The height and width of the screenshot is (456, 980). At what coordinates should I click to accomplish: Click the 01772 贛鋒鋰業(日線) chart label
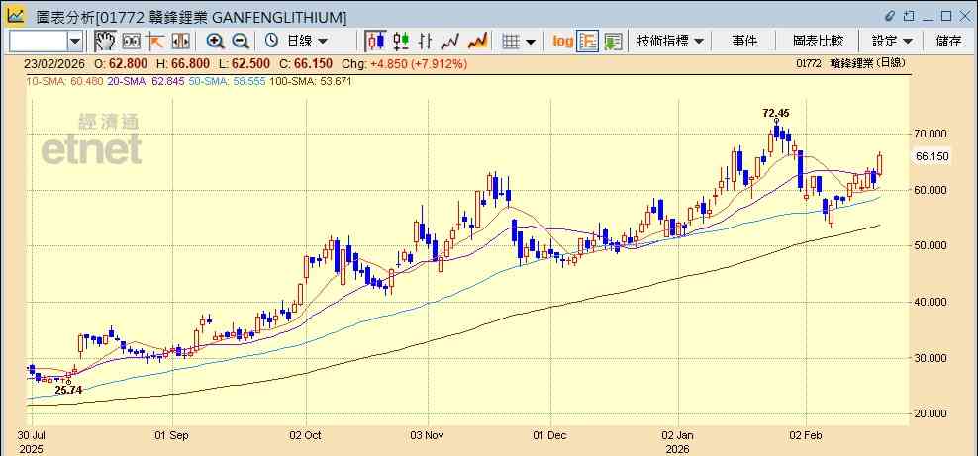pyautogui.click(x=851, y=63)
